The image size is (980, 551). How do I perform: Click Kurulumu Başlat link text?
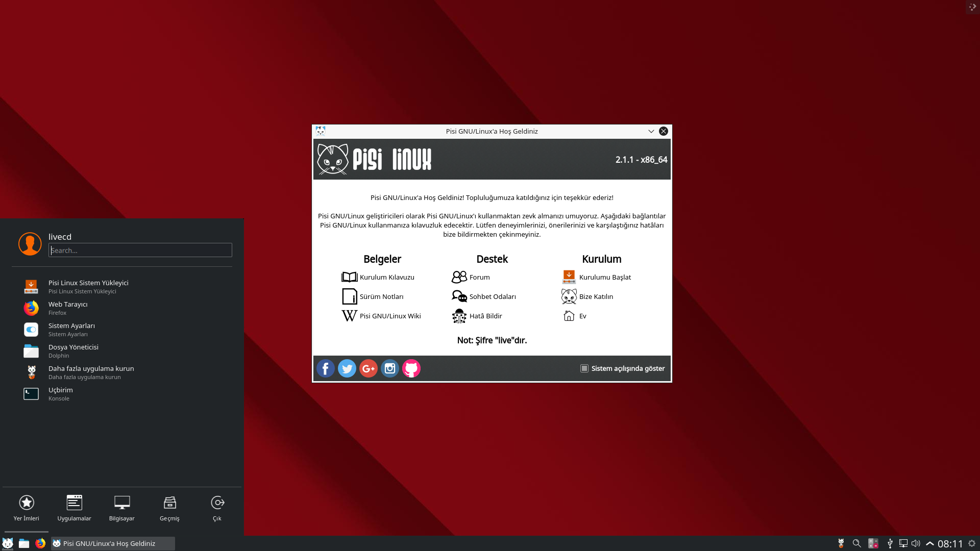tap(605, 277)
